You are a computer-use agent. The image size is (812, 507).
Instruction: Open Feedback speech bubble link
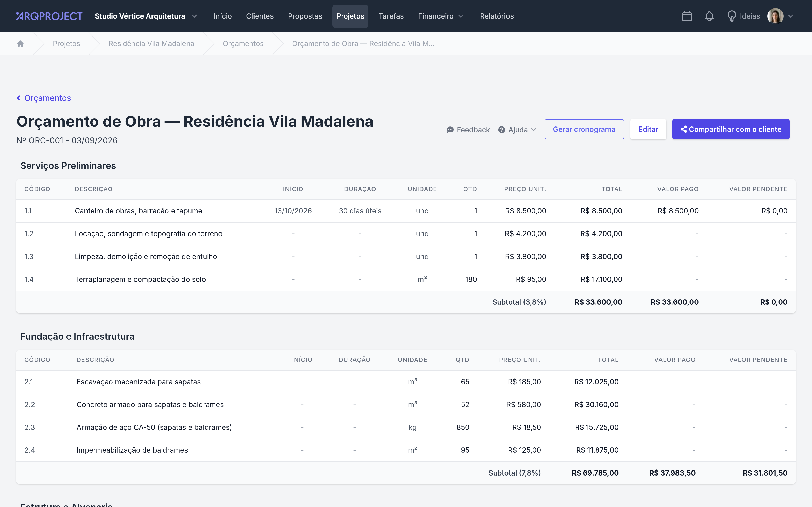point(468,130)
